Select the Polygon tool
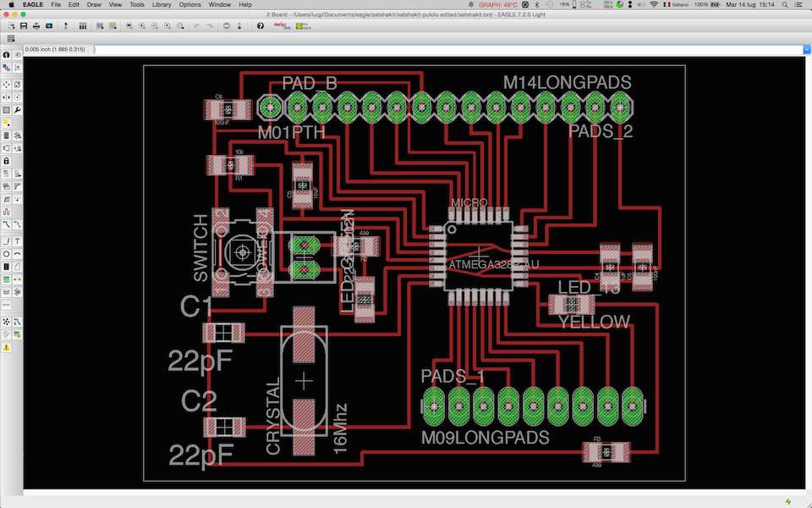The image size is (812, 508). (x=17, y=267)
